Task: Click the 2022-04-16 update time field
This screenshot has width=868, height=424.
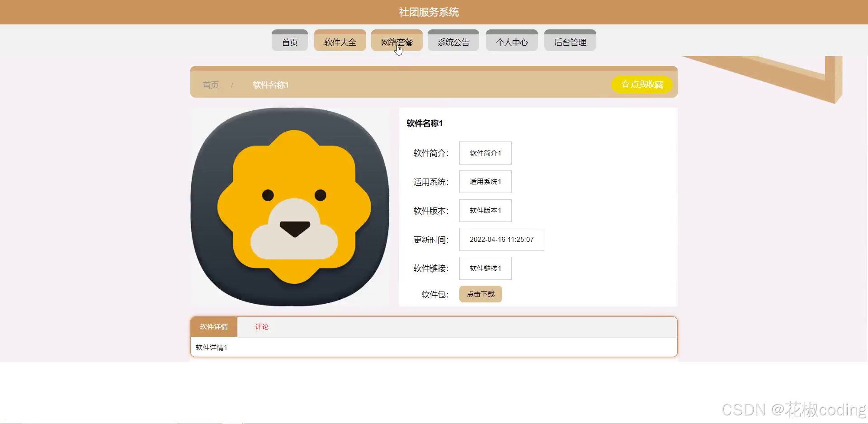Action: 501,240
